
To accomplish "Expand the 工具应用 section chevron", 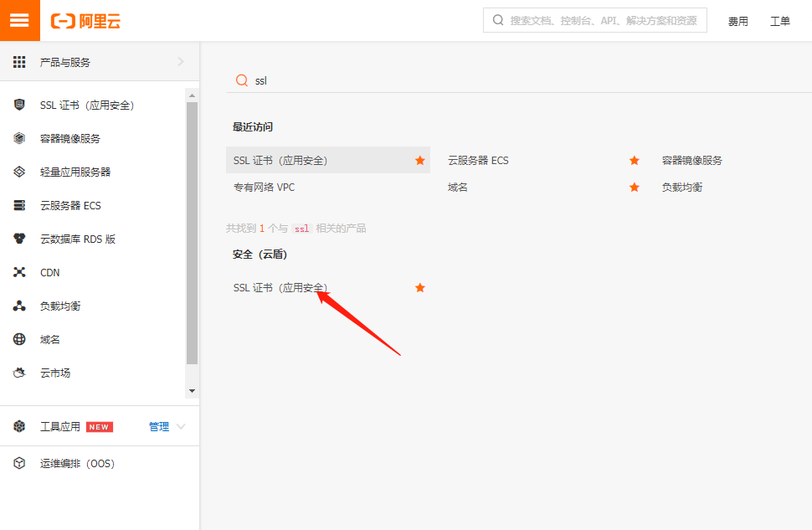I will coord(181,426).
